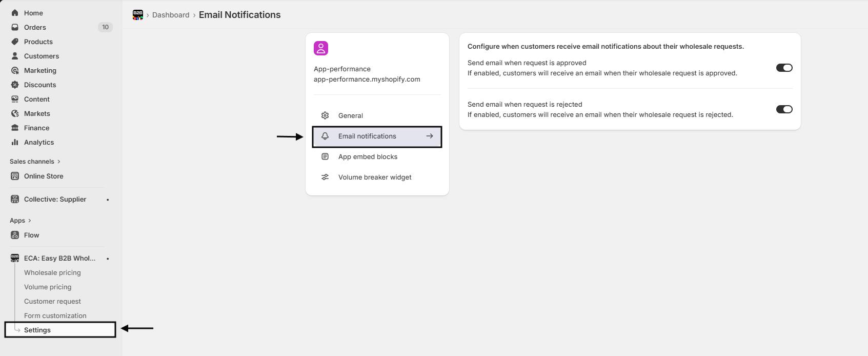Click the Home icon in sidebar
This screenshot has height=356, width=868.
pos(15,13)
